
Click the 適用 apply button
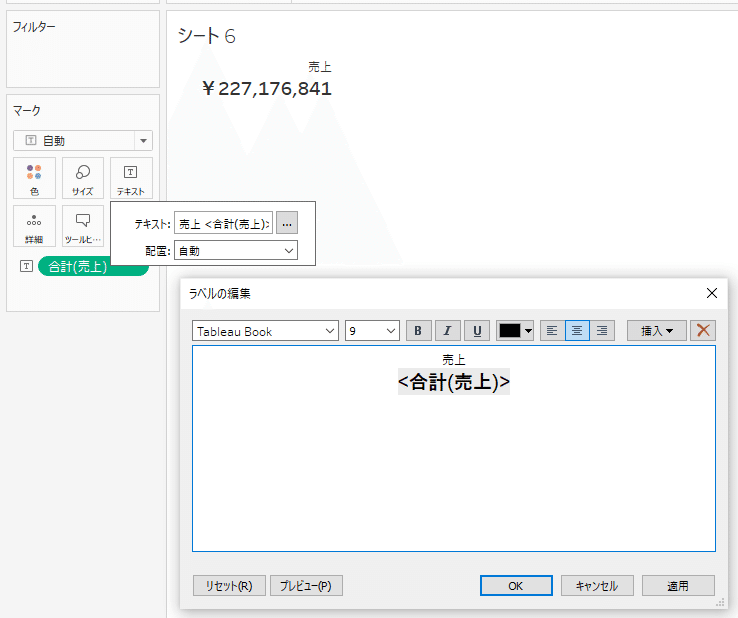(x=678, y=586)
